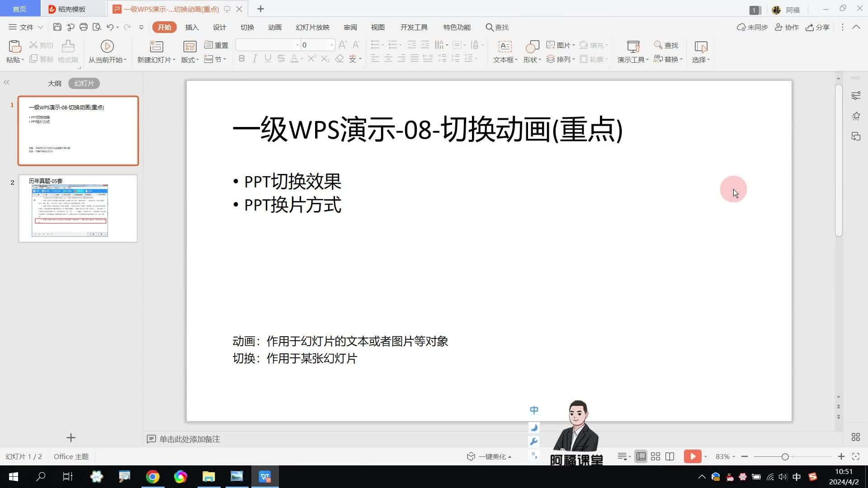This screenshot has height=488, width=868.
Task: Switch panel to Outline (大纲) view
Action: click(54, 84)
